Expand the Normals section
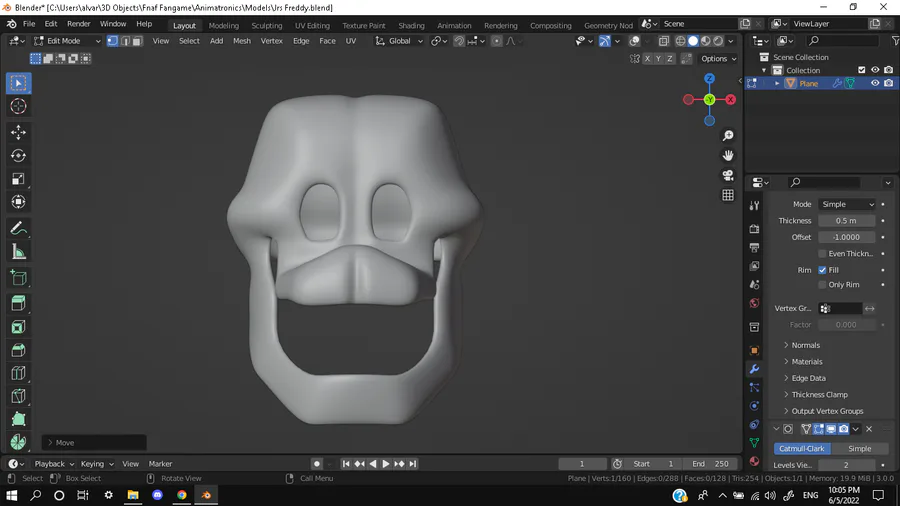This screenshot has width=900, height=506. [806, 345]
